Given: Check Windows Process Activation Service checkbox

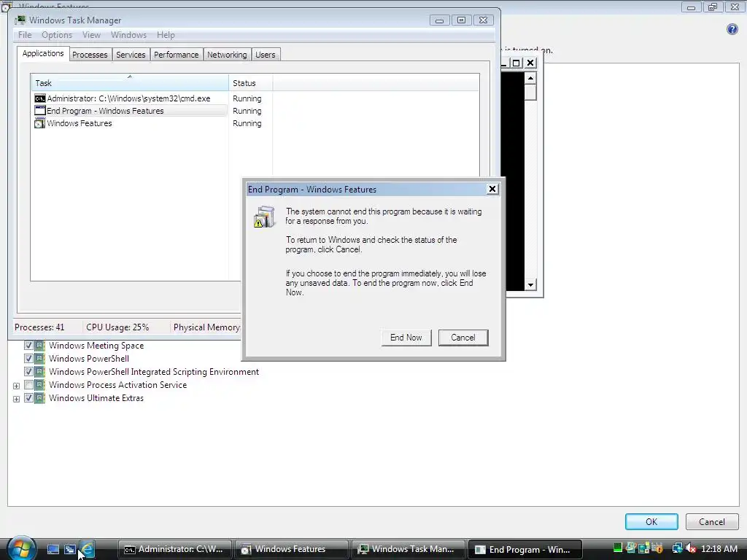Looking at the screenshot, I should (x=28, y=385).
